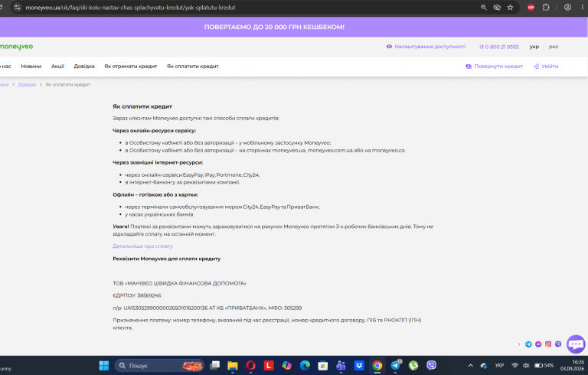588x375 pixels.
Task: Launch Opera from the taskbar
Action: coord(250,365)
